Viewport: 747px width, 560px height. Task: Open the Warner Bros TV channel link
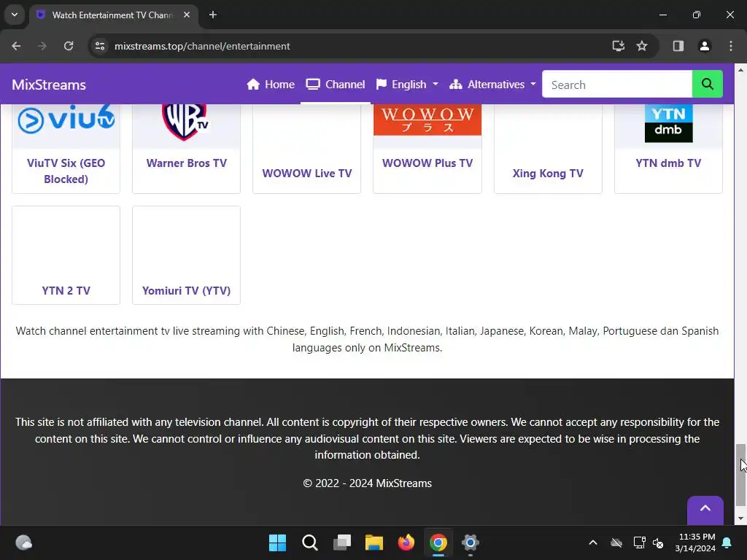[186, 163]
